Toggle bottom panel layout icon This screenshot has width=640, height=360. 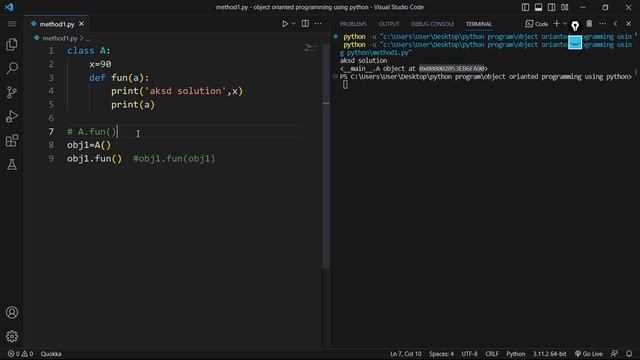tap(538, 7)
